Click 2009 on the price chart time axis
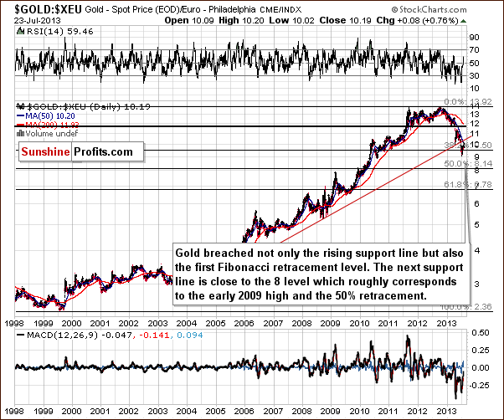The width and height of the screenshot is (504, 420). click(x=331, y=323)
